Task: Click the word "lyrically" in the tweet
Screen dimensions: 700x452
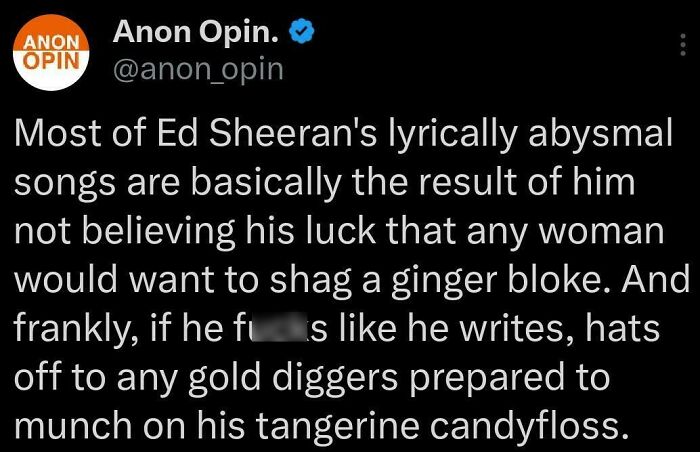Action: pos(452,135)
